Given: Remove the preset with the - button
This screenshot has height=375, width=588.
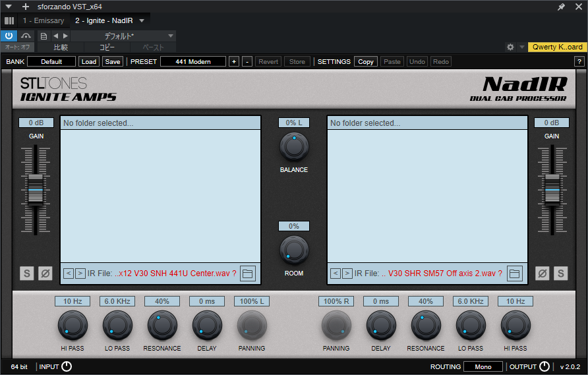Looking at the screenshot, I should [x=247, y=61].
